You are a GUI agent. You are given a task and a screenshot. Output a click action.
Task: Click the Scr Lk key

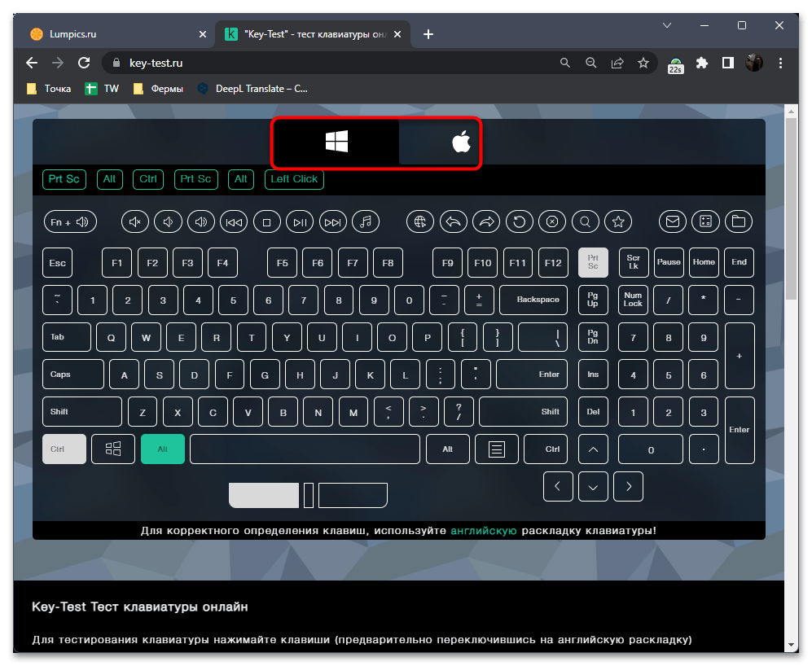pyautogui.click(x=634, y=262)
